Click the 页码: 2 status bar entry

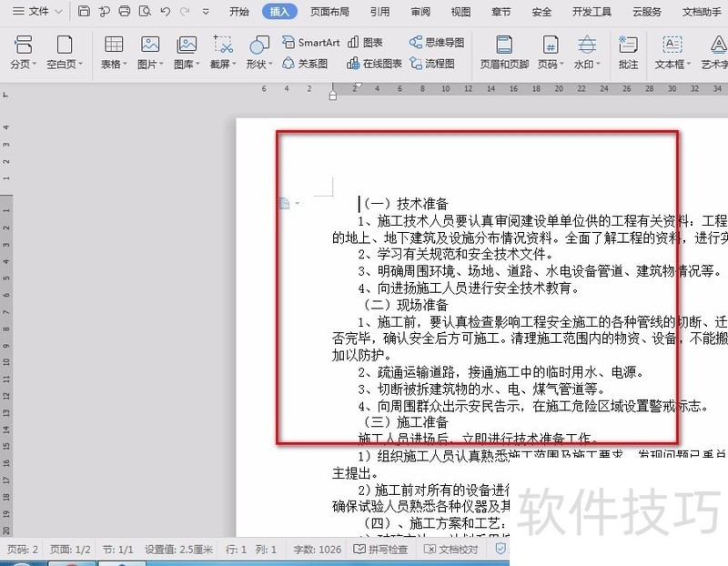pyautogui.click(x=22, y=550)
